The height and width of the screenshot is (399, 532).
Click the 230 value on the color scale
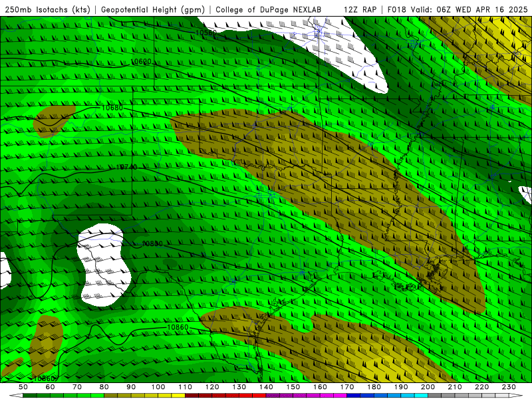point(509,387)
